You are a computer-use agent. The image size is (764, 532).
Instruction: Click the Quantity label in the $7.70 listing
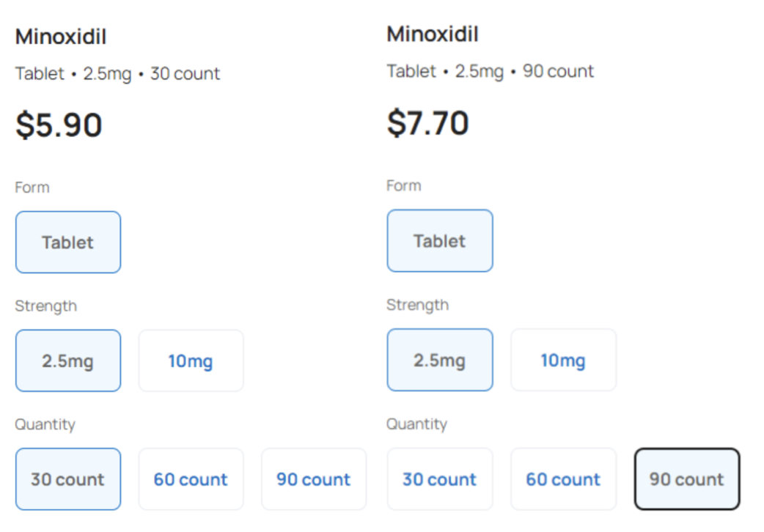[416, 424]
